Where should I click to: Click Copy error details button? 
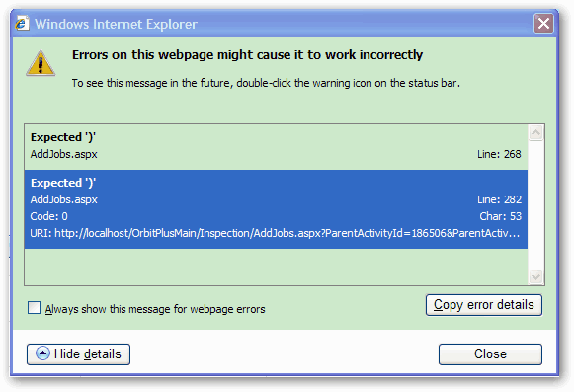[483, 305]
